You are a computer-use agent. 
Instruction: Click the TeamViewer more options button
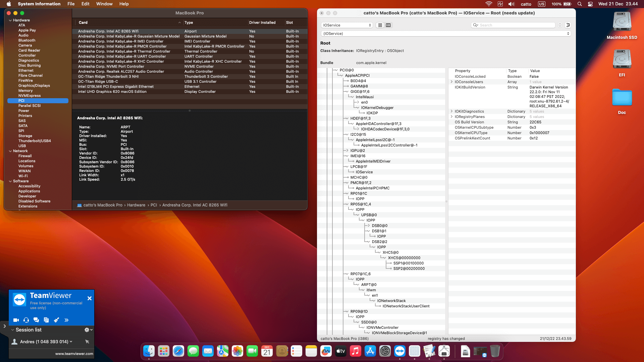pyautogui.click(x=67, y=320)
